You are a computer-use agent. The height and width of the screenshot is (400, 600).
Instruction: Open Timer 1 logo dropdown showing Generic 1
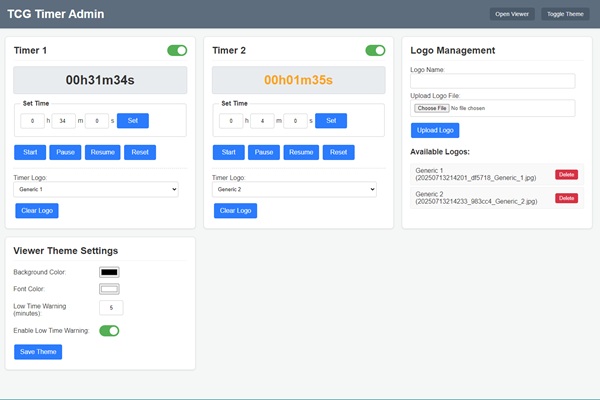pos(96,189)
